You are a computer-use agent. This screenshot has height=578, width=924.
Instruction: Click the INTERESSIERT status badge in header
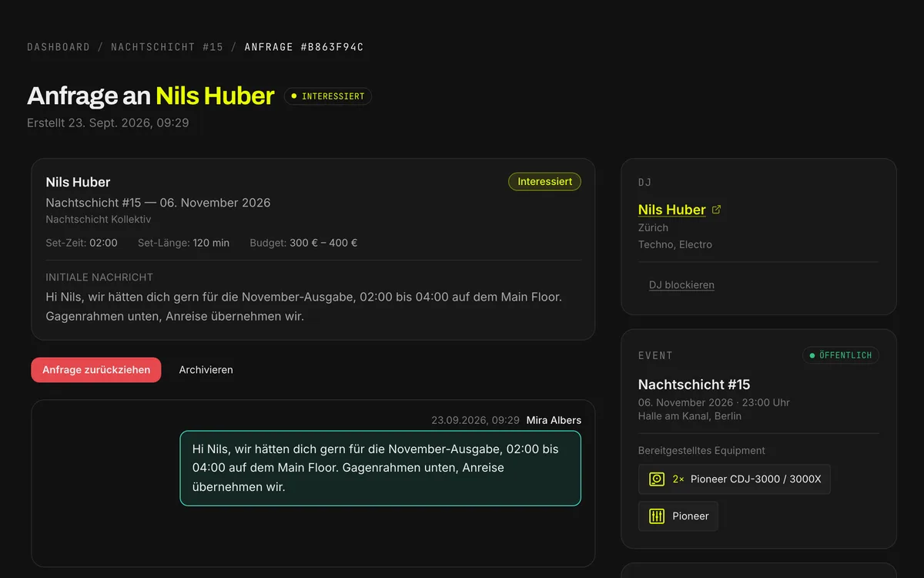coord(328,96)
